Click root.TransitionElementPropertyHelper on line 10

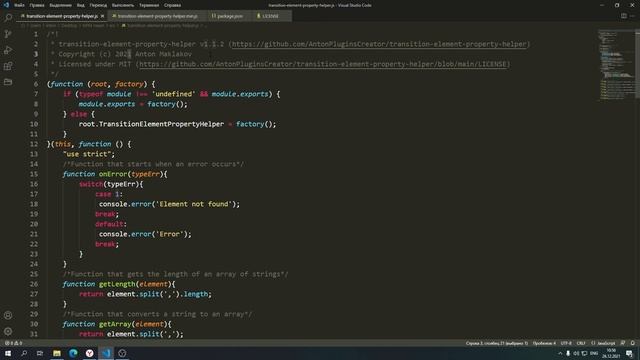(x=151, y=124)
